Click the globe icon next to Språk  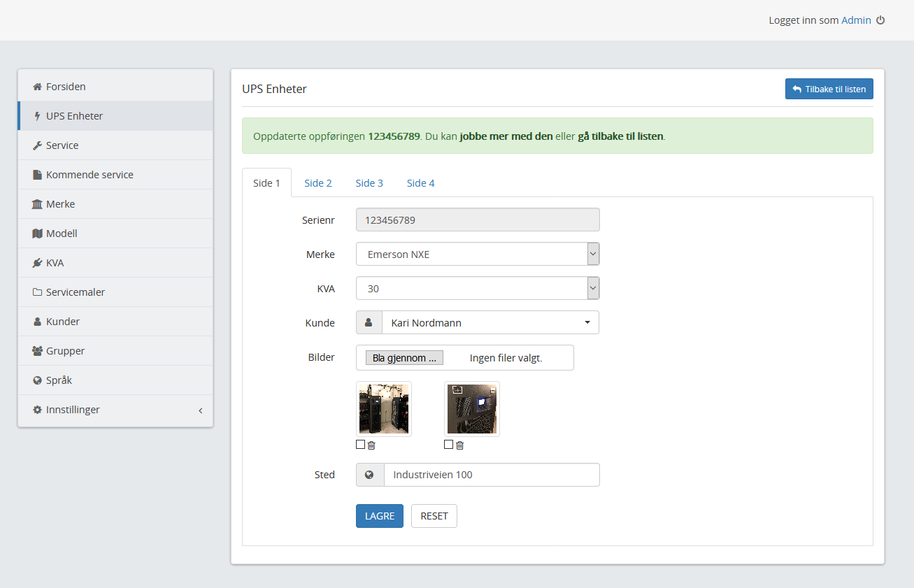pos(38,380)
